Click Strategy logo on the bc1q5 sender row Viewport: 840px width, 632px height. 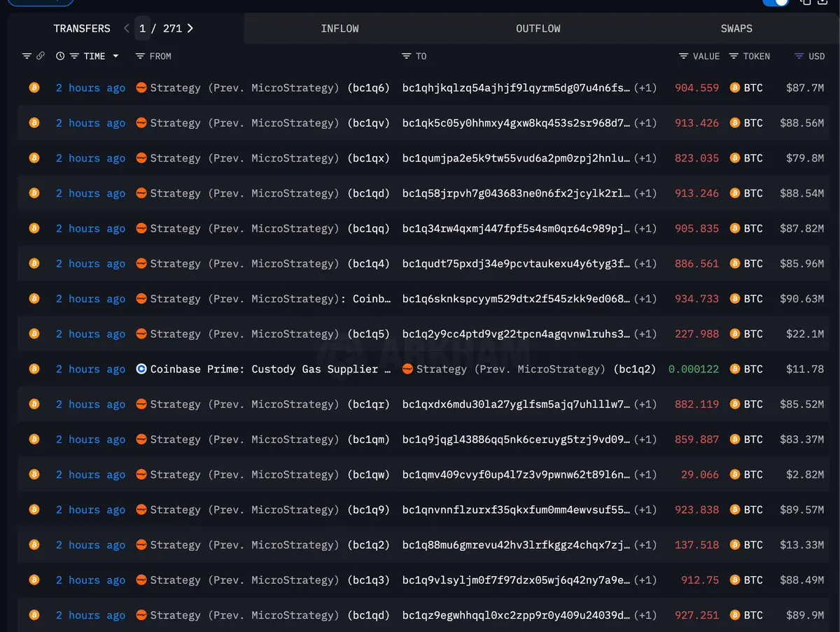coord(141,334)
